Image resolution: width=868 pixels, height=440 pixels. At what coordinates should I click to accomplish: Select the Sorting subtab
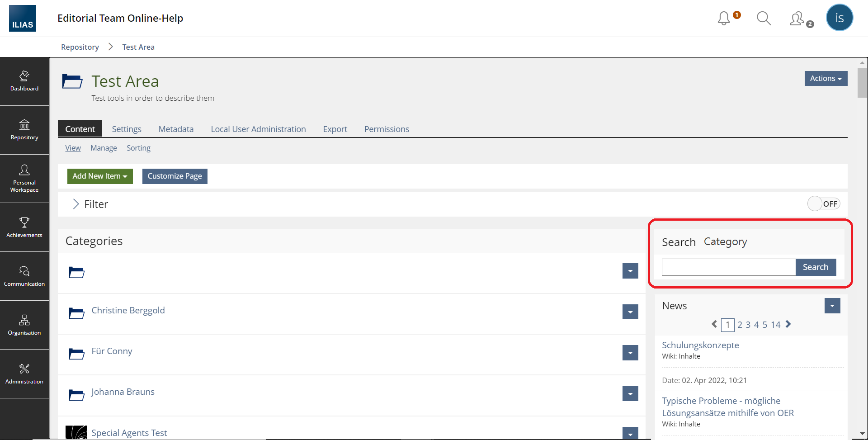[138, 148]
